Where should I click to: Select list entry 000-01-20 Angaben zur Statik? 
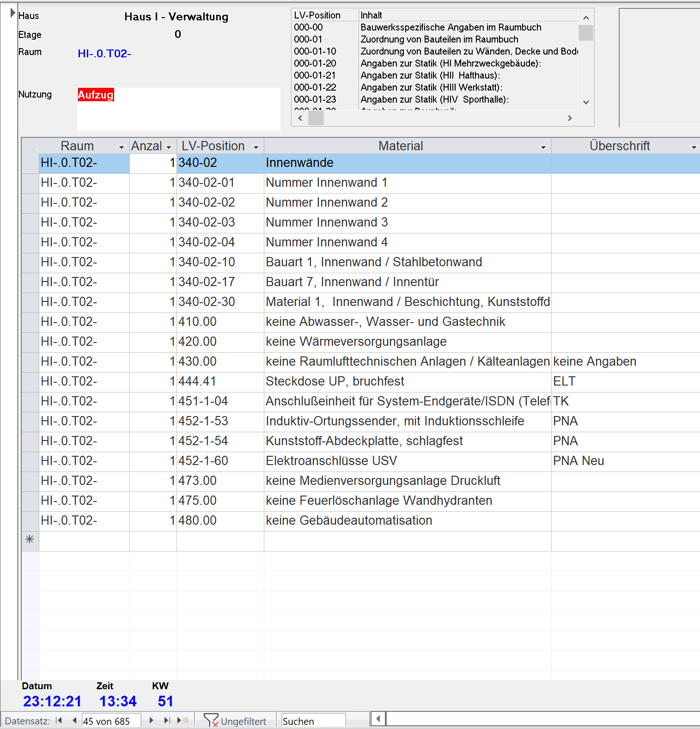(435, 63)
